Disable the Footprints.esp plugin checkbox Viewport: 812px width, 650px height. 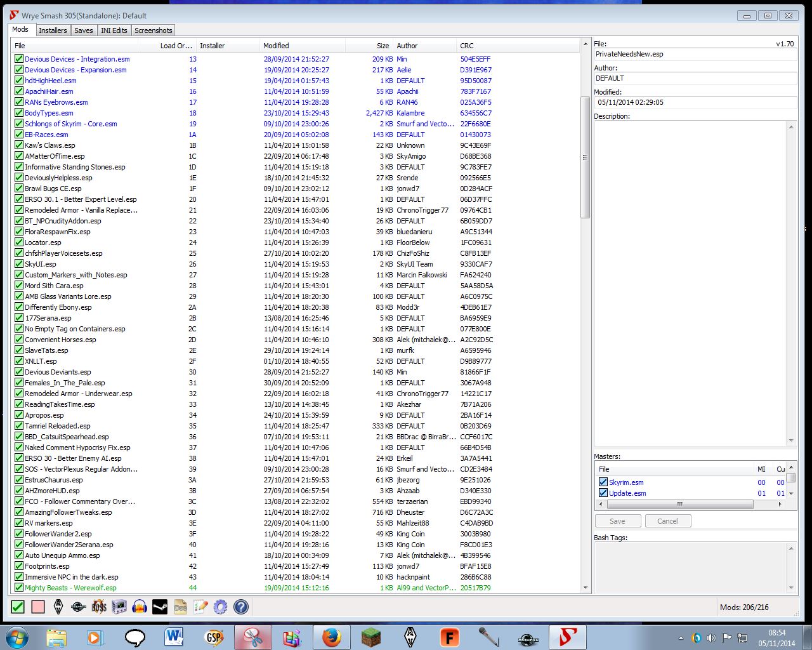(19, 566)
